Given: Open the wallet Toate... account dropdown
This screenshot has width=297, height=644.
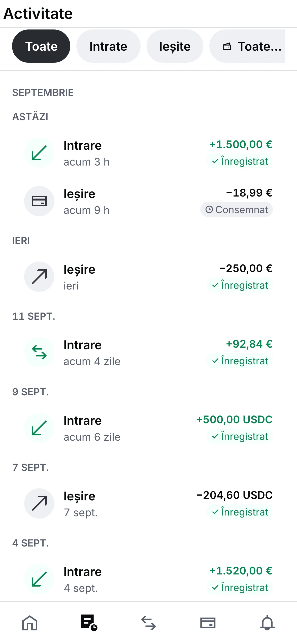Looking at the screenshot, I should 247,46.
